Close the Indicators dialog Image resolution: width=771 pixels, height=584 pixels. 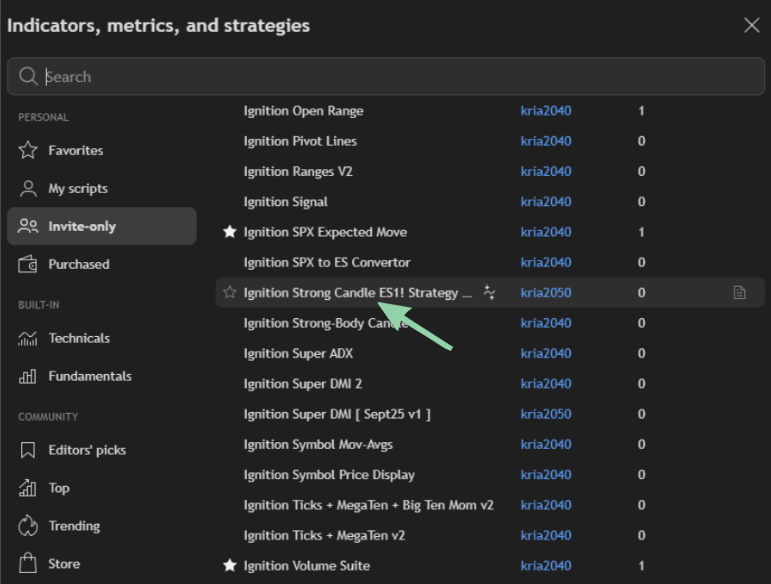click(x=751, y=25)
